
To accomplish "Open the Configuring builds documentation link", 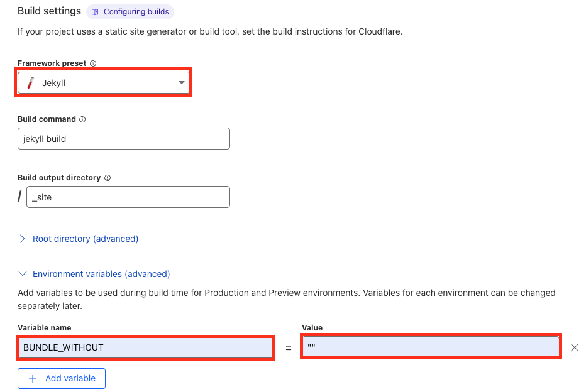I will click(x=136, y=12).
